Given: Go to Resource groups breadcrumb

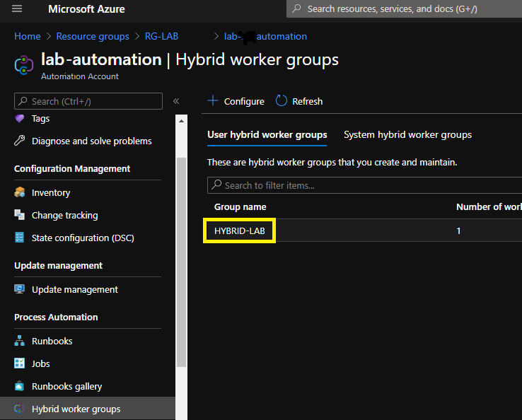Looking at the screenshot, I should click(93, 36).
